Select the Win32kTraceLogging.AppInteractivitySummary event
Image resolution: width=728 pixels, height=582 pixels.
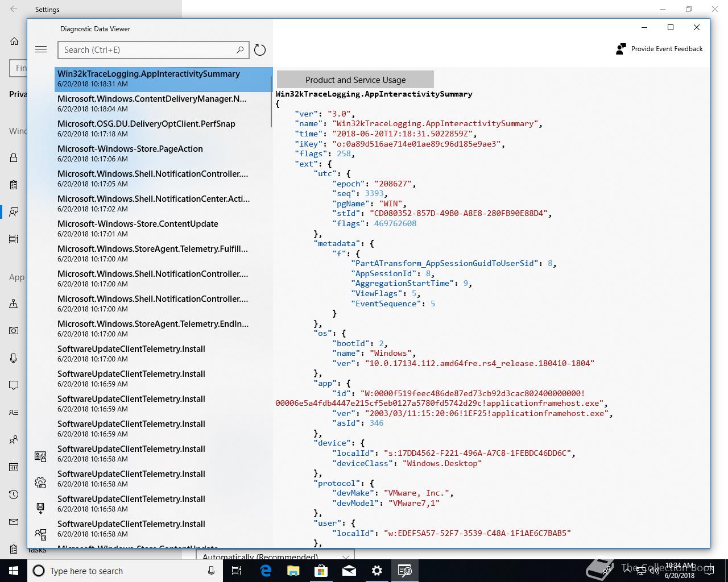164,80
